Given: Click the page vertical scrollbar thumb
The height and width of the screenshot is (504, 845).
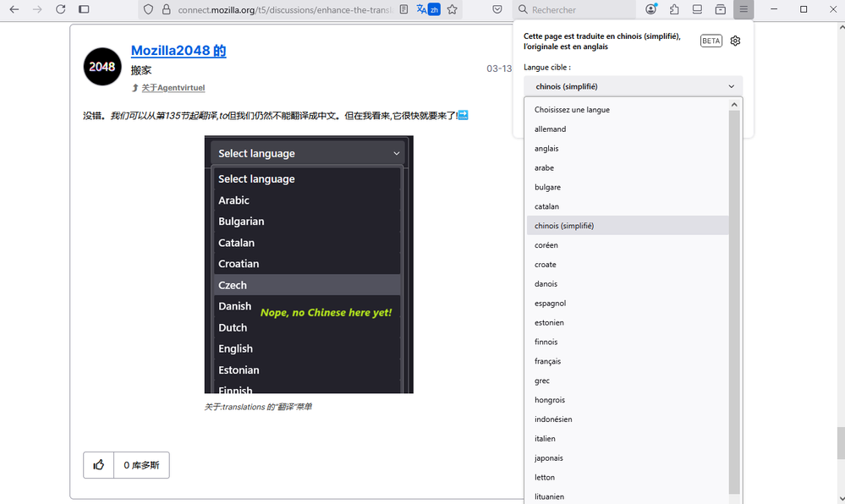Looking at the screenshot, I should click(x=840, y=444).
